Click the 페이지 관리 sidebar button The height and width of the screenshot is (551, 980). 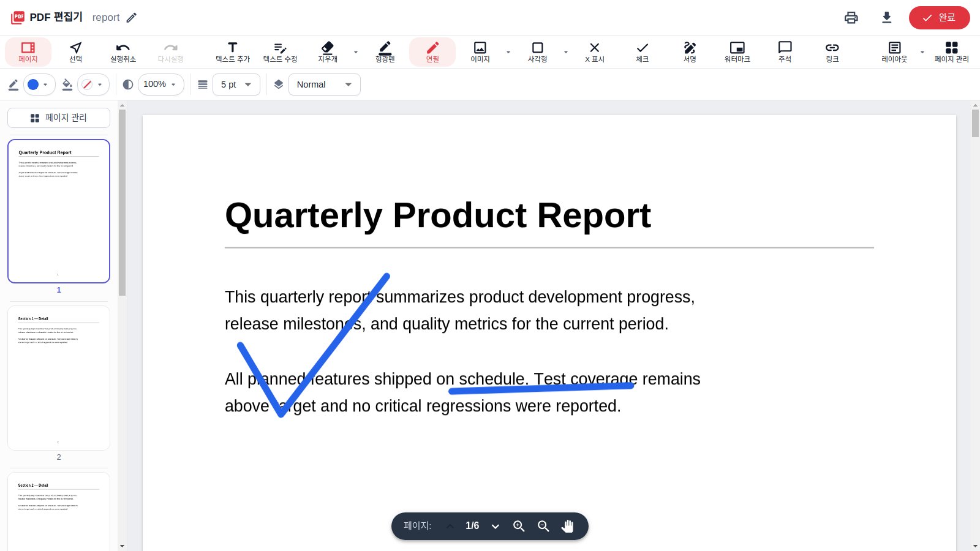point(59,118)
